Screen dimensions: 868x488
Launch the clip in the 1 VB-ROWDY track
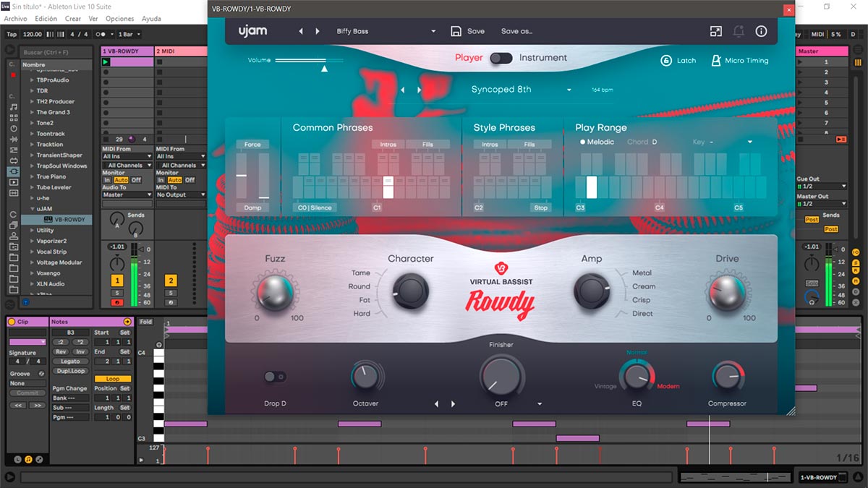(x=106, y=62)
